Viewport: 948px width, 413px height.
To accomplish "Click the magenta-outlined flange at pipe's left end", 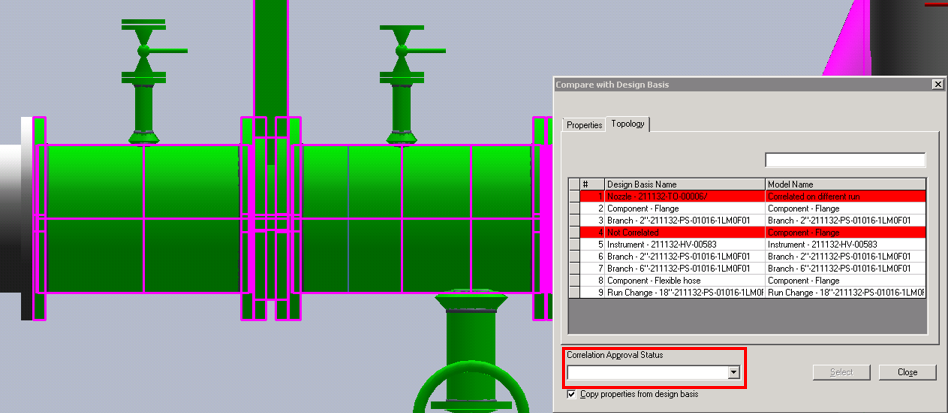I will pyautogui.click(x=39, y=218).
